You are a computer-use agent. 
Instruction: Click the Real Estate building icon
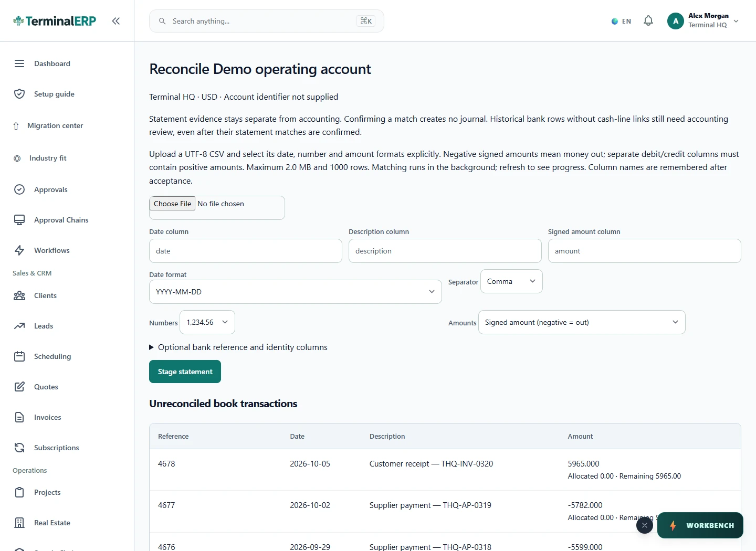(x=19, y=523)
